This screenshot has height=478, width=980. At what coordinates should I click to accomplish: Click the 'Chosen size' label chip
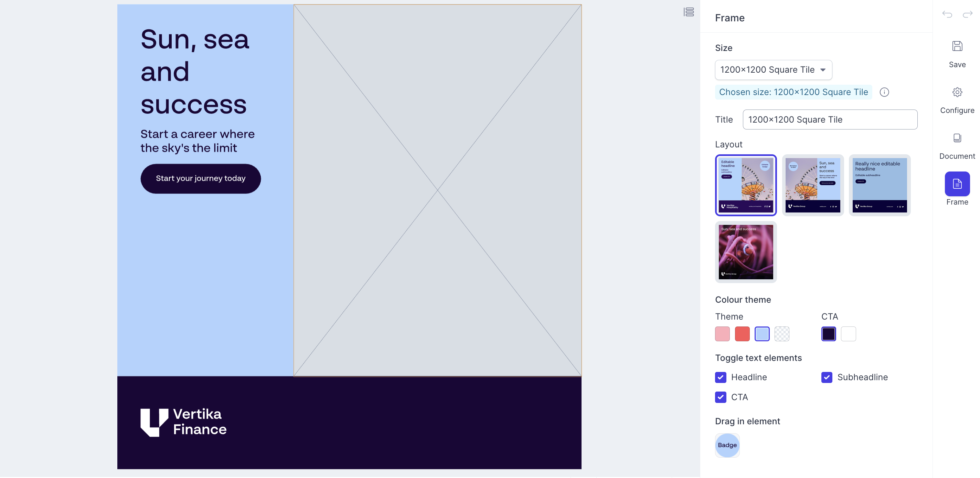[x=793, y=92]
